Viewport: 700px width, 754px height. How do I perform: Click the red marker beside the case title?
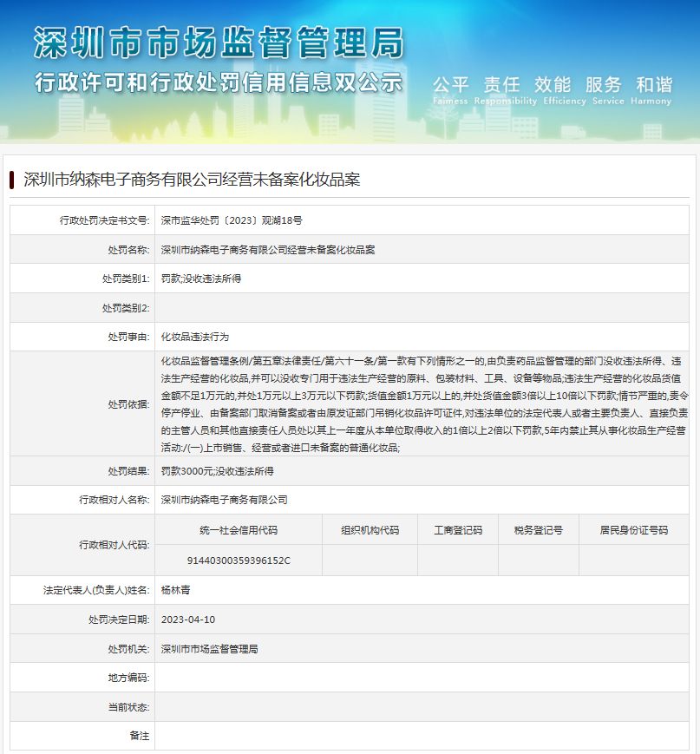[x=12, y=180]
